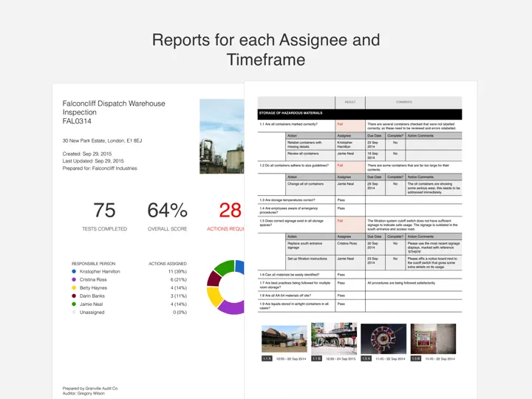532x399 pixels.
Task: Click 'Auditor: Gregory Wilson' footer line
Action: pyautogui.click(x=83, y=394)
